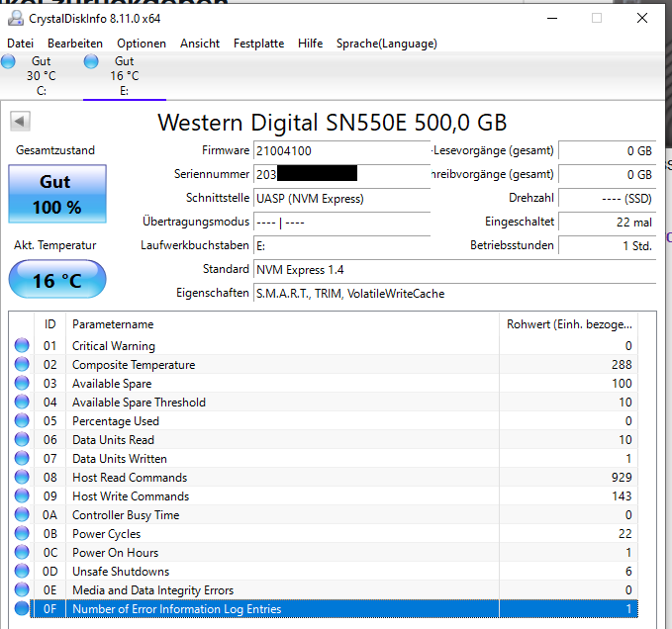This screenshot has width=672, height=629.
Task: Click the status orb for Host Read Commands
Action: pos(22,477)
